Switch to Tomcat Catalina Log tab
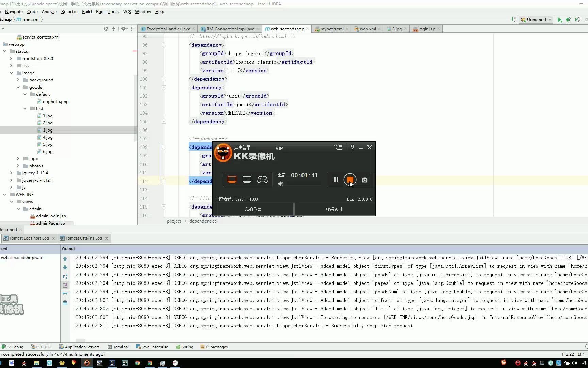Viewport: 588px width, 368px height. click(x=84, y=238)
